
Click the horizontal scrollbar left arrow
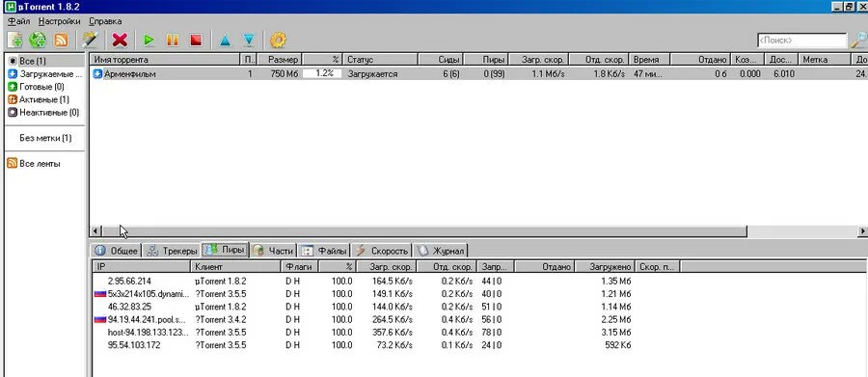(95, 230)
